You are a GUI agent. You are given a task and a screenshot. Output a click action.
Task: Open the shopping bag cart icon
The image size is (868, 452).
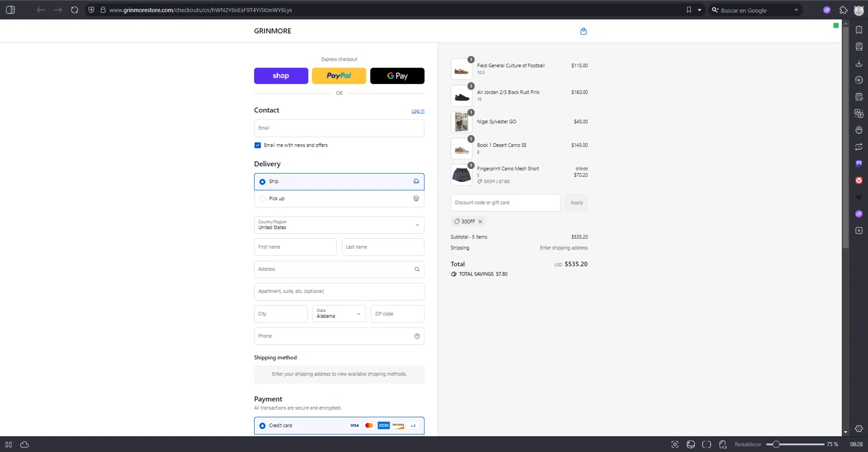pyautogui.click(x=583, y=31)
